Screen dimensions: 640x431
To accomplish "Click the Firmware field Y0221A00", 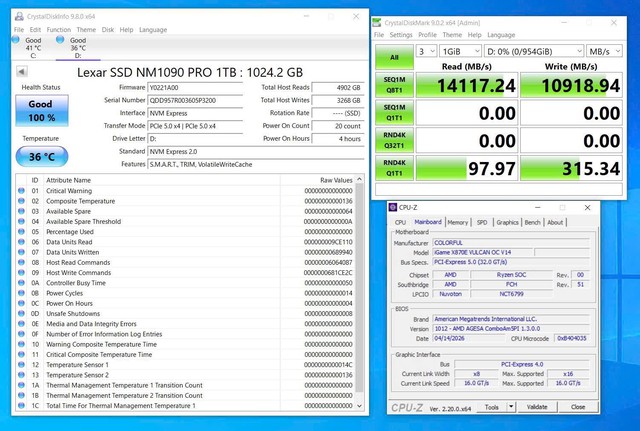I will [195, 87].
